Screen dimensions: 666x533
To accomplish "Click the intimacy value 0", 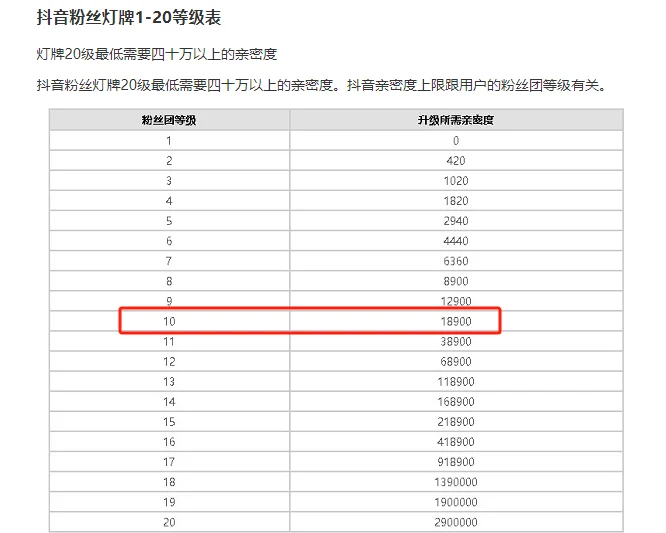I will coord(456,141).
